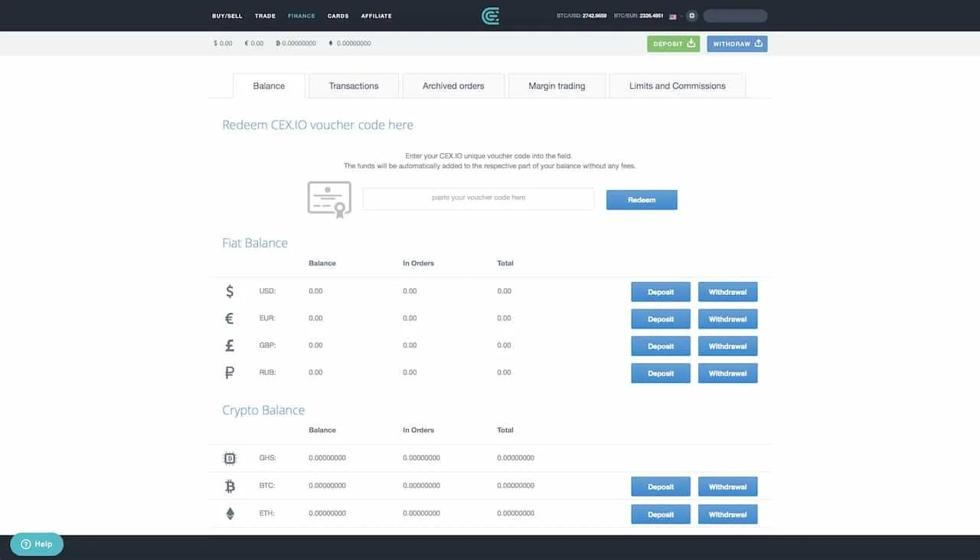Open the FINANCE menu item
The width and height of the screenshot is (980, 560).
pos(301,15)
